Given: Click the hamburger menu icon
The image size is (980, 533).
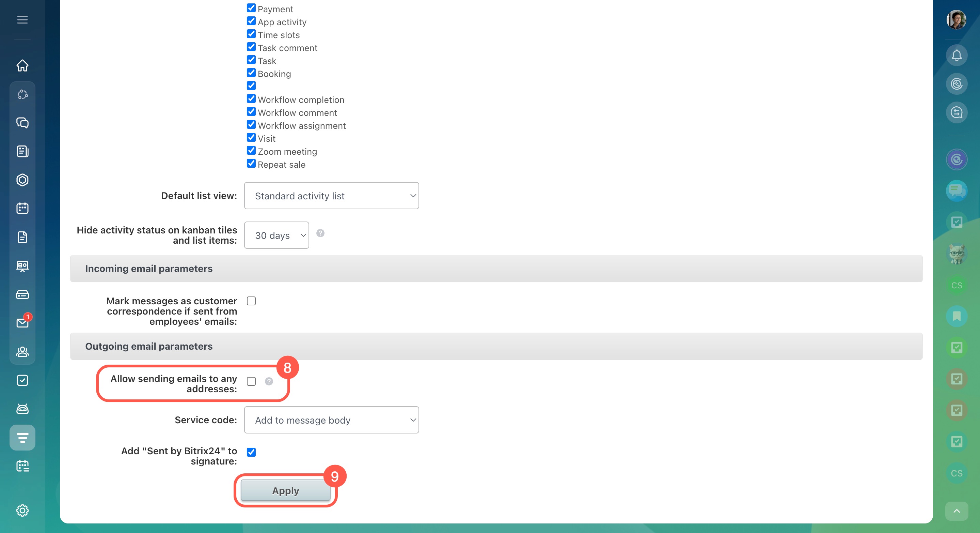Looking at the screenshot, I should pos(22,20).
